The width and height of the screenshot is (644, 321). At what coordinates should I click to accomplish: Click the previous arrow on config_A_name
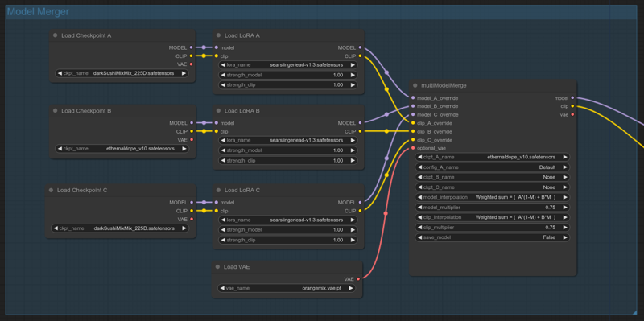point(419,167)
